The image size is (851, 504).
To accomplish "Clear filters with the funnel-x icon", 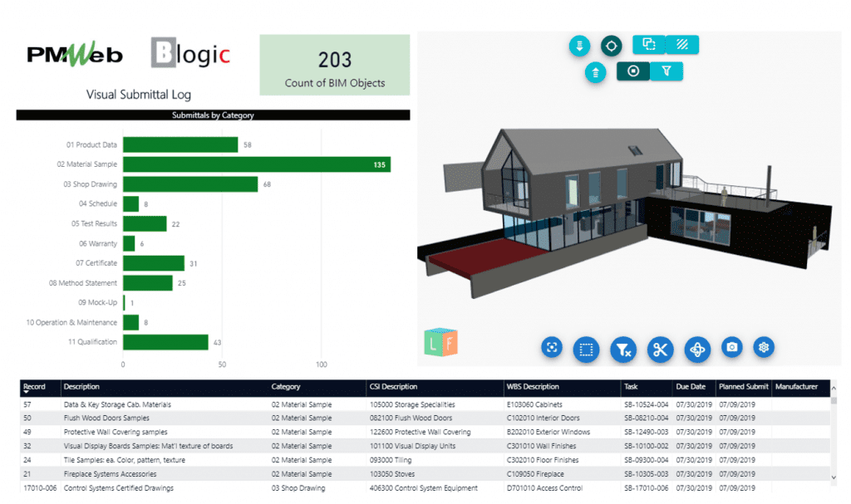I will pos(623,350).
